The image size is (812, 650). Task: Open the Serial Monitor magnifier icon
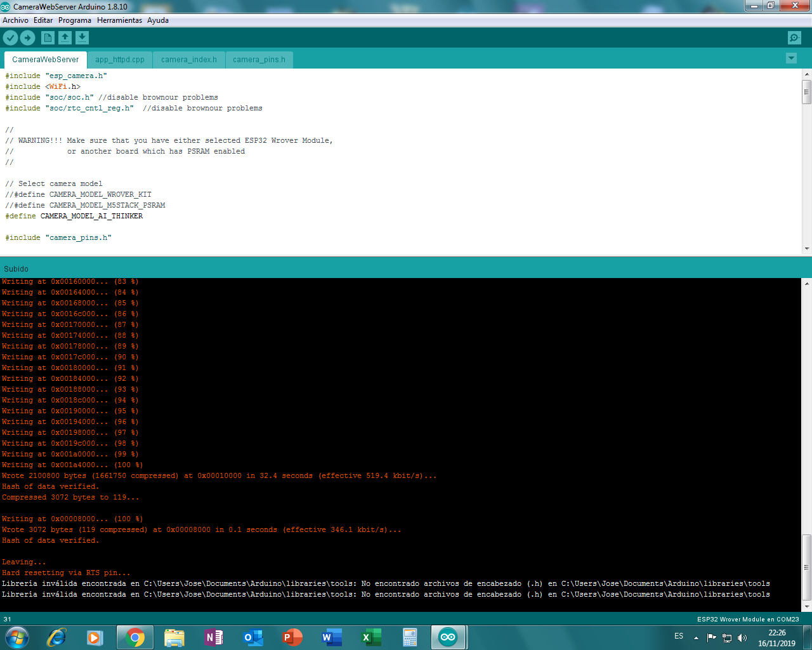(794, 38)
